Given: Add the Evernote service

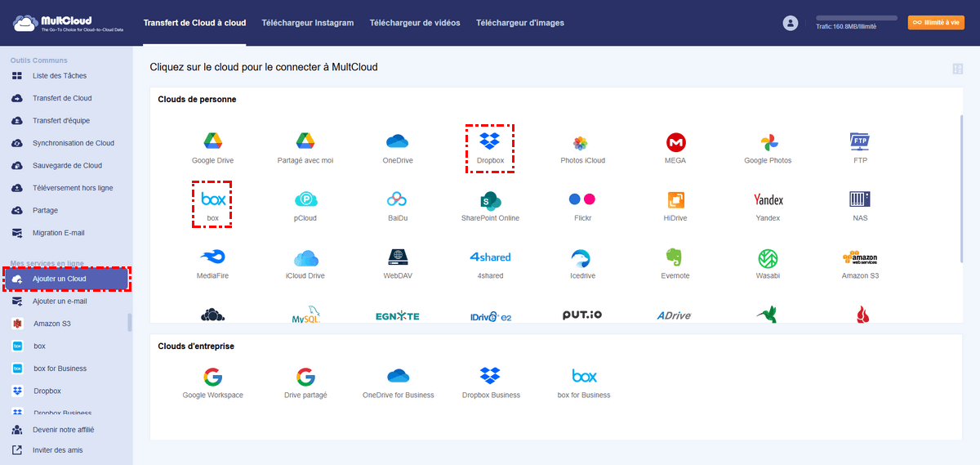Looking at the screenshot, I should pos(675,264).
